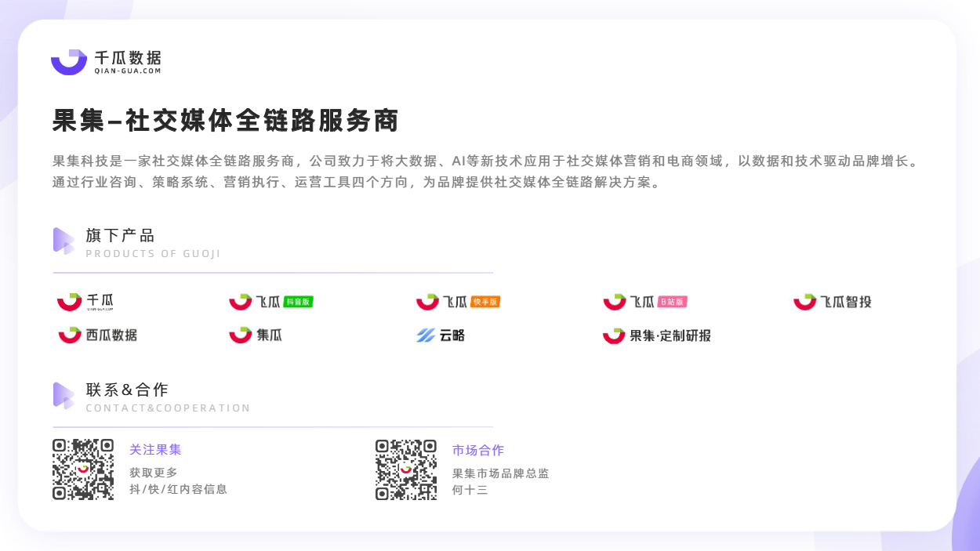This screenshot has height=551, width=980.
Task: Click the contact name 何十三
Action: (x=470, y=490)
